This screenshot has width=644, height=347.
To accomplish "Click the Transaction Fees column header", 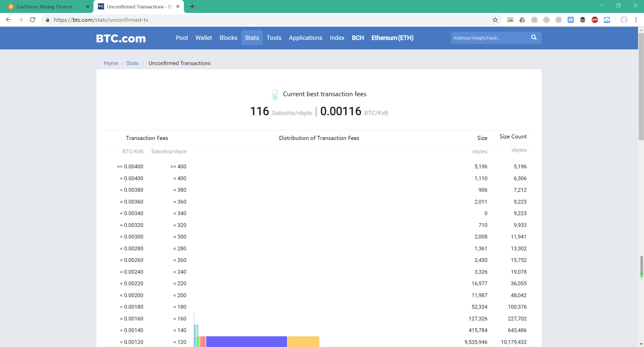I will tap(147, 138).
